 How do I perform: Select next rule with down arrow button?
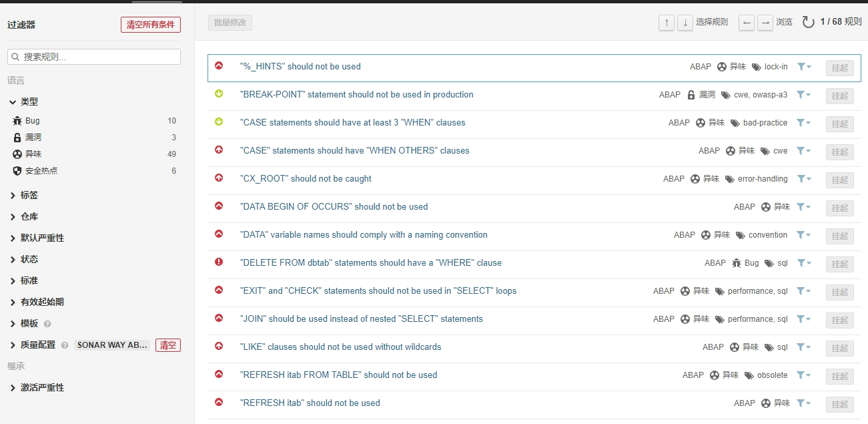pos(685,22)
